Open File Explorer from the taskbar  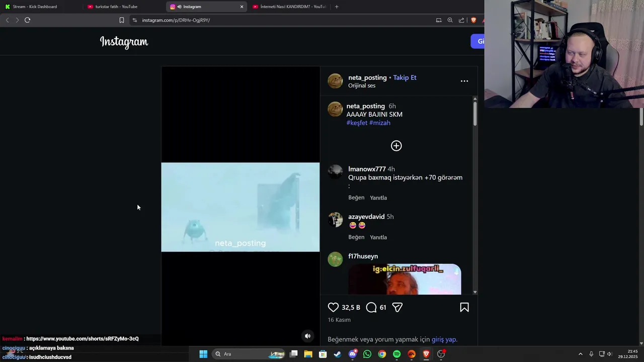tap(308, 354)
